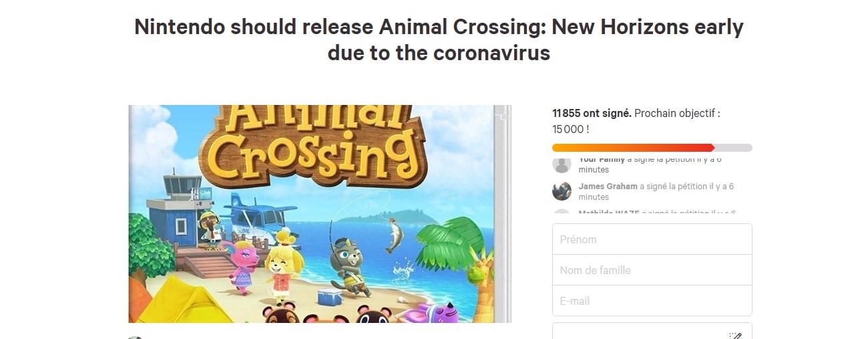868x339 pixels.
Task: Click the text box below E-mail
Action: (x=652, y=331)
